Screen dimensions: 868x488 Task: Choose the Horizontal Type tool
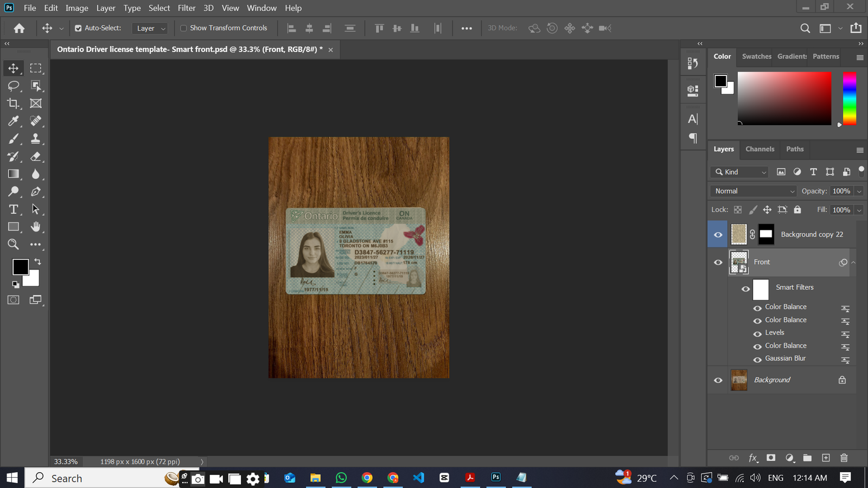(13, 209)
